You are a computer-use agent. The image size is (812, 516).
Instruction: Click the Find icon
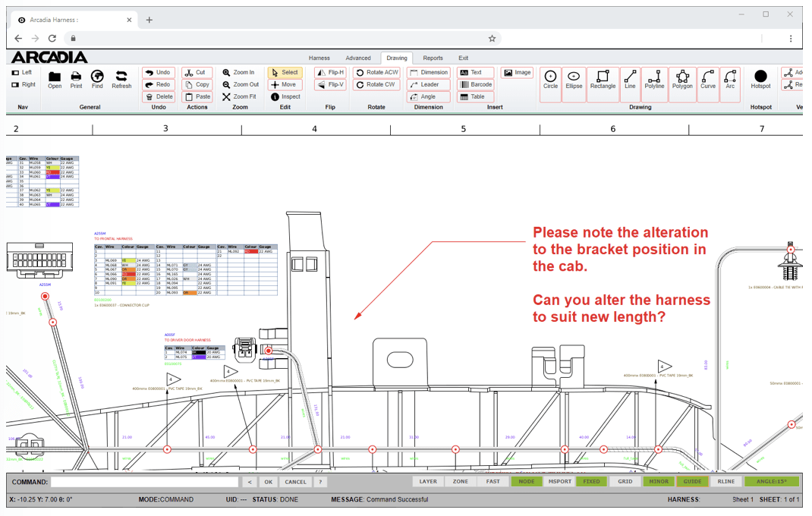[97, 79]
